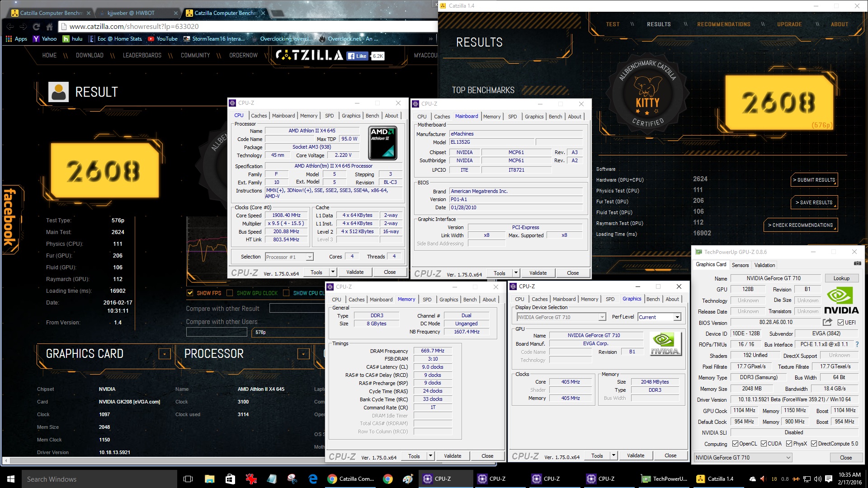This screenshot has height=488, width=868.
Task: Open the Tools dropdown arrow in Memory window
Action: pyautogui.click(x=430, y=456)
